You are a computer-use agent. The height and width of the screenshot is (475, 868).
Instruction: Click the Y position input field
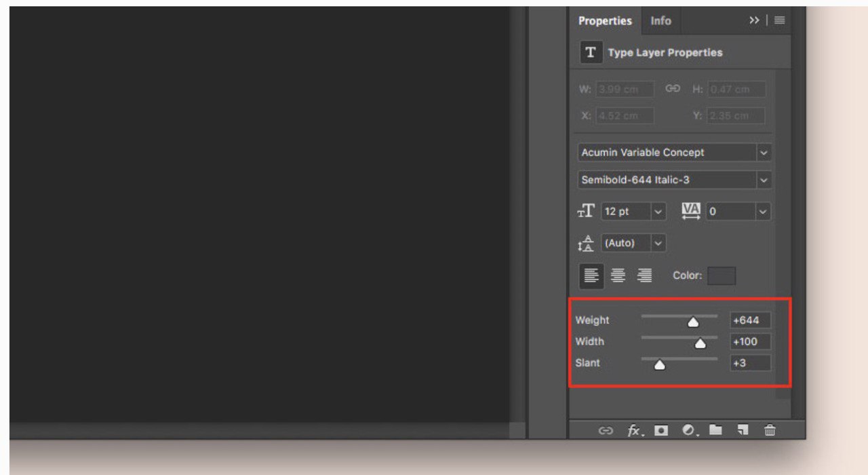736,115
